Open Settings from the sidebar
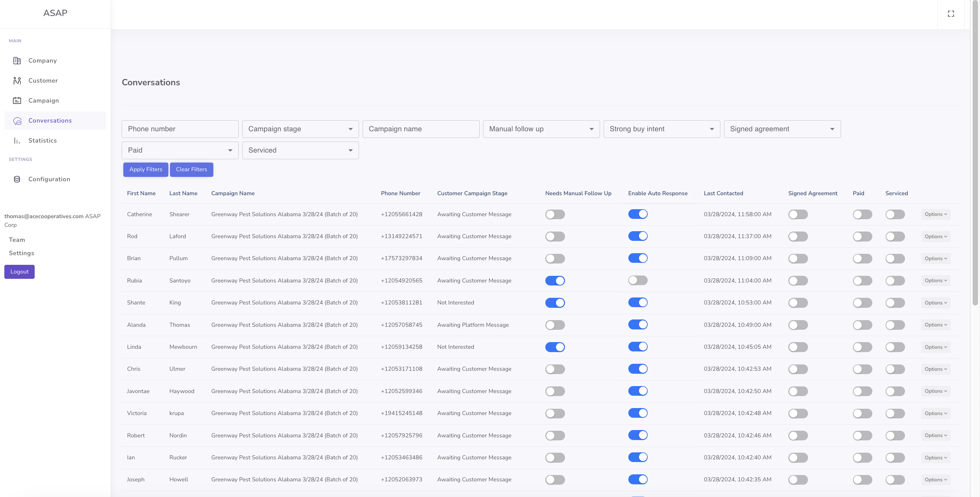Viewport: 980px width, 497px height. (21, 253)
